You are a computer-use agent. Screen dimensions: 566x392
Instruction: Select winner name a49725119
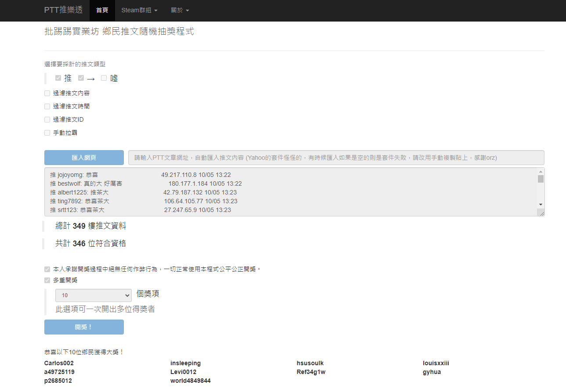(x=59, y=372)
